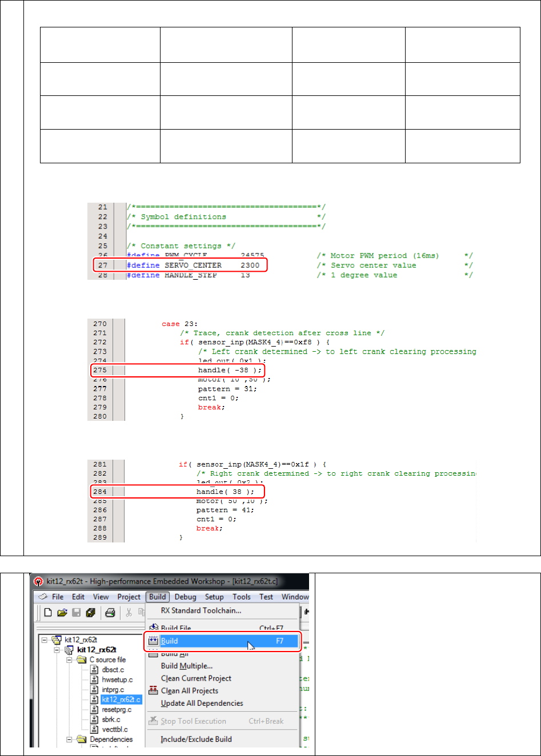541x756 pixels.
Task: Click the kit12_rx62t workspace root icon
Action: pos(57,640)
